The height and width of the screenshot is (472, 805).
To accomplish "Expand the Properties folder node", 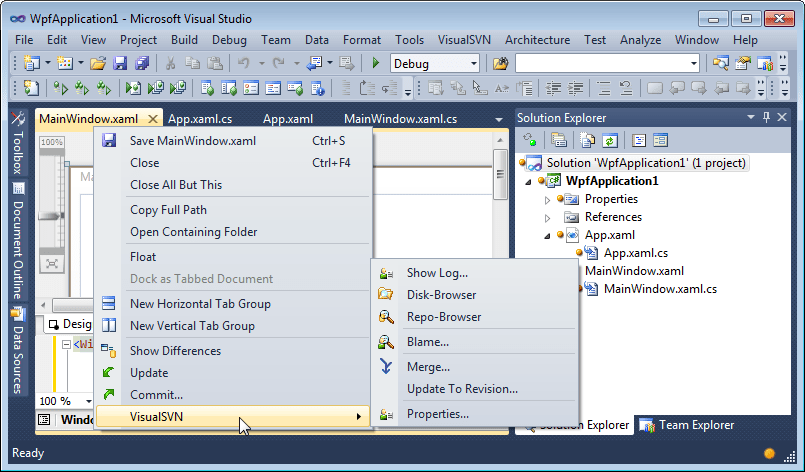I will 547,199.
